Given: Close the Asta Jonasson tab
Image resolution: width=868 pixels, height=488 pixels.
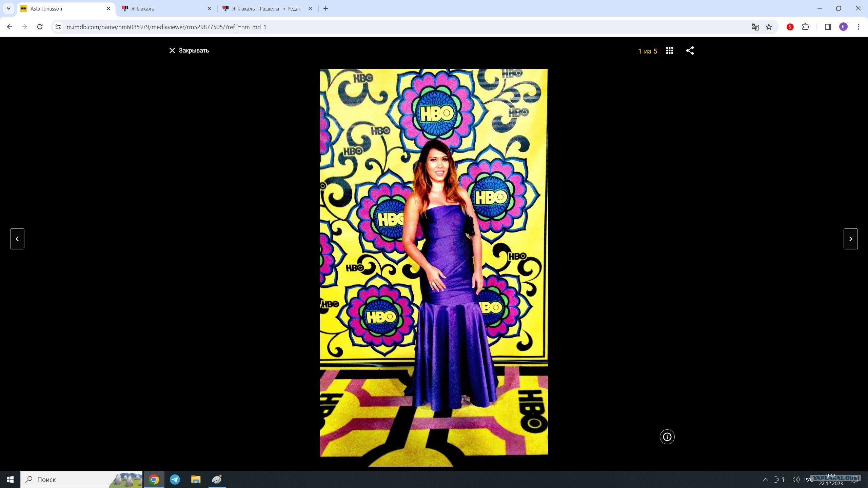Looking at the screenshot, I should tap(108, 9).
